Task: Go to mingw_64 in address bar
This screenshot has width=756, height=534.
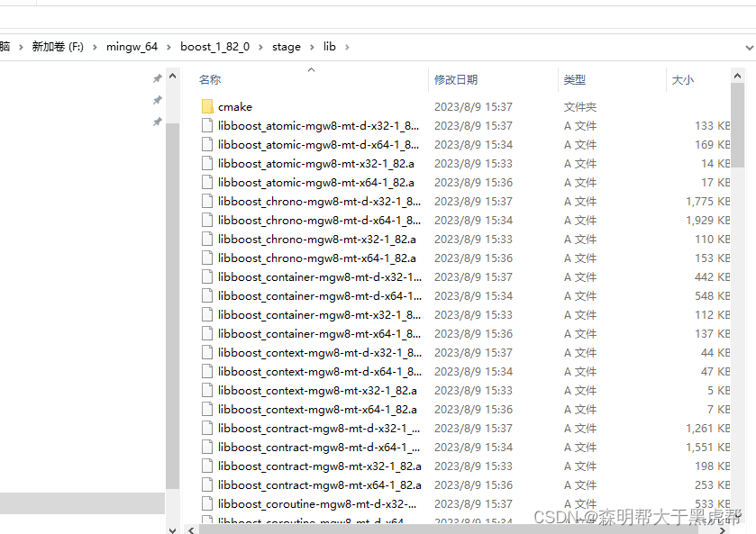Action: pos(132,47)
